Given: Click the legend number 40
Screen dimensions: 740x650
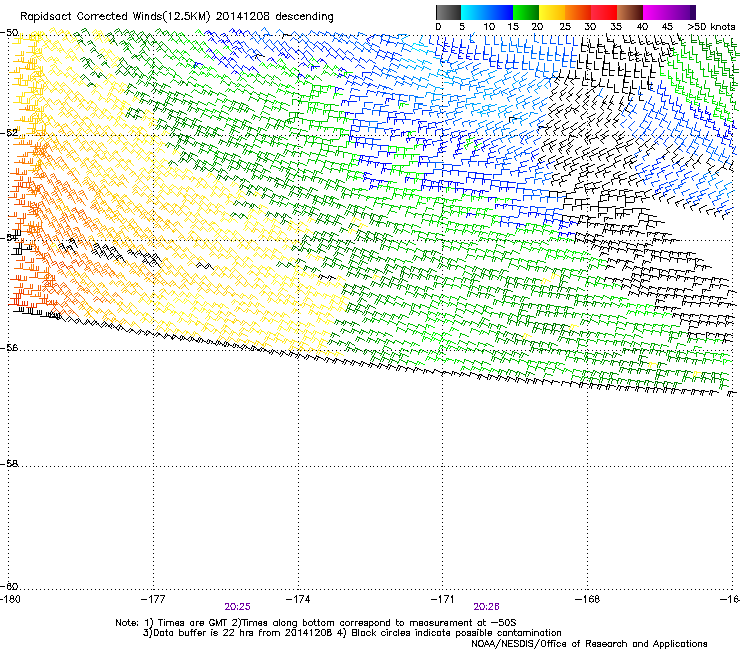Looking at the screenshot, I should (x=642, y=27).
